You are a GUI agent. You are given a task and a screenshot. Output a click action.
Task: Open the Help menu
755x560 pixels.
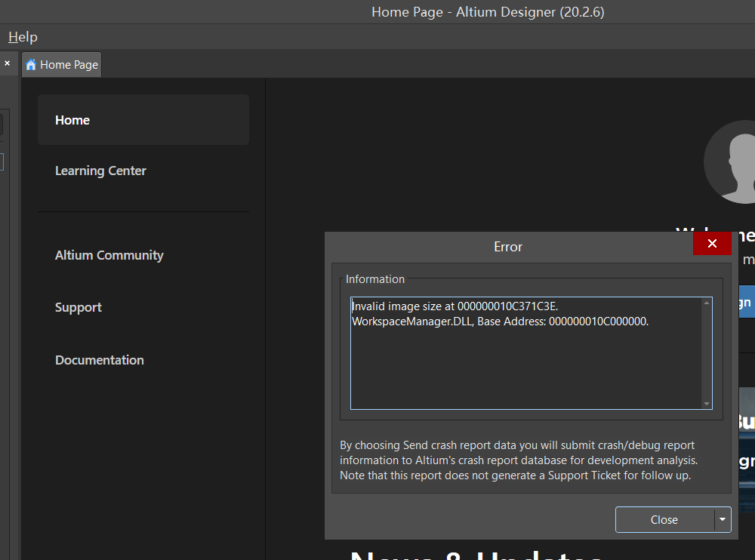[23, 37]
